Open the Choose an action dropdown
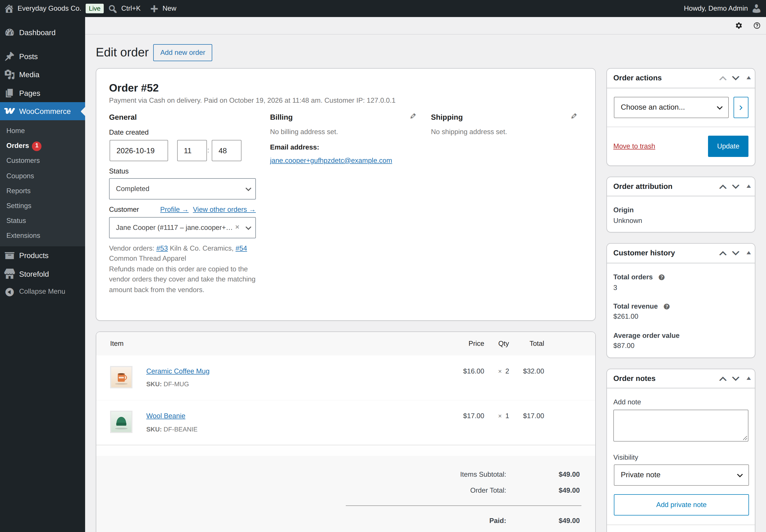Screen dimensions: 766x532 pyautogui.click(x=671, y=107)
